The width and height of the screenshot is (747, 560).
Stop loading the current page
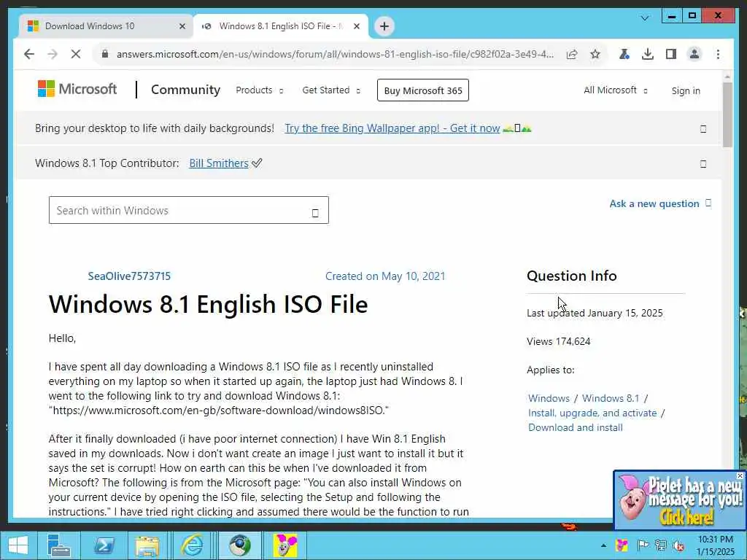[x=76, y=54]
